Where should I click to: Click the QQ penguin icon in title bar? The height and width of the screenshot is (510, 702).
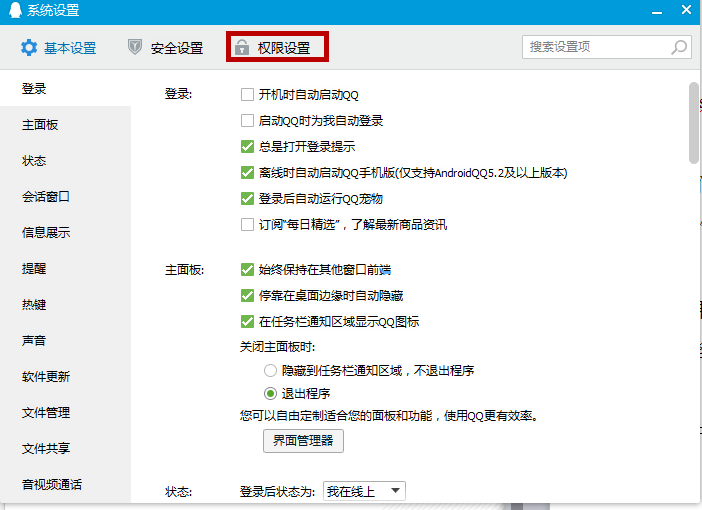point(15,10)
